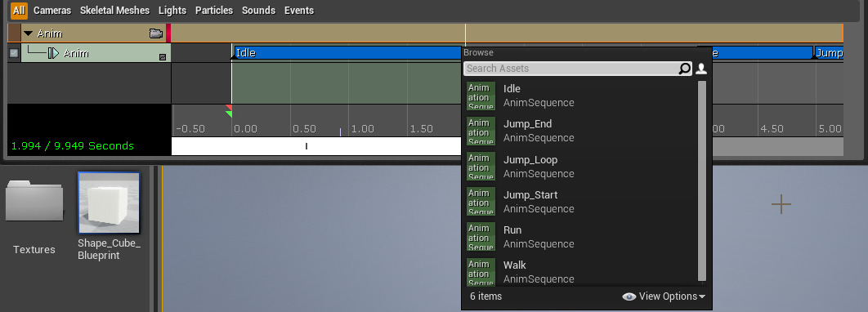Select the Jump_Start AnimSequence asset
This screenshot has height=312, width=868.
point(580,202)
